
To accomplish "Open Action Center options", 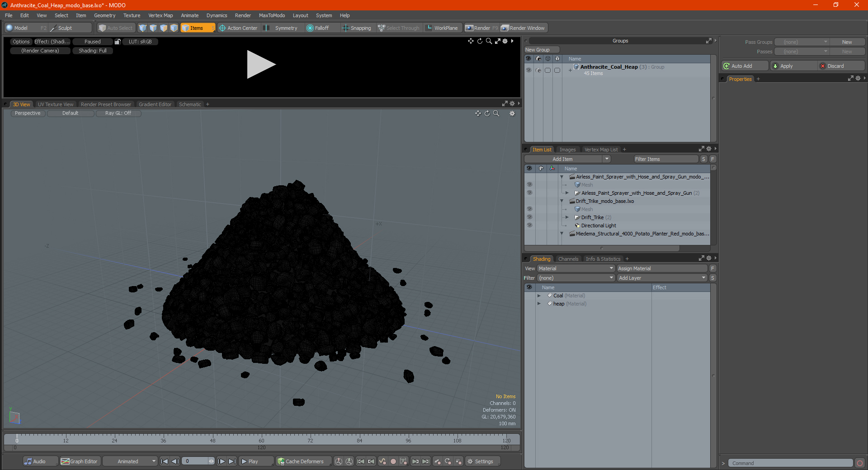I will point(238,28).
